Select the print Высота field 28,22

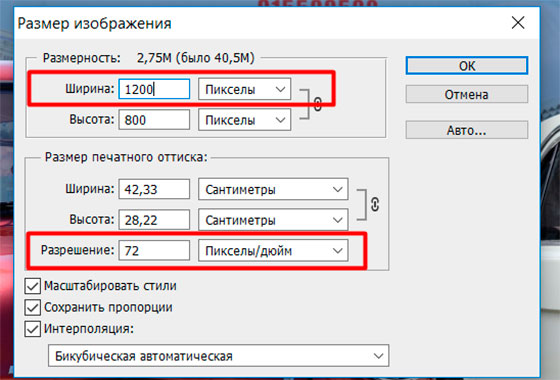click(x=154, y=220)
